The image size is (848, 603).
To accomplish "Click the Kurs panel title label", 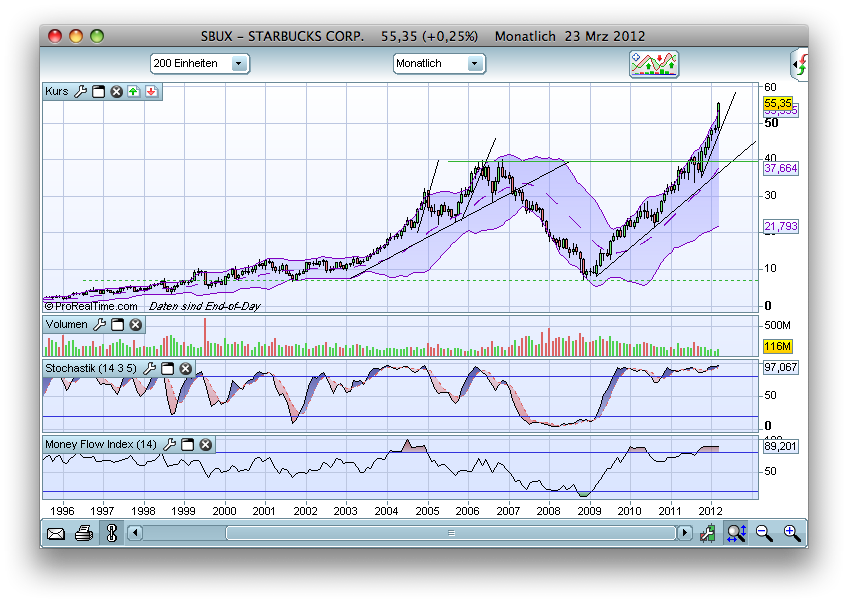I will (x=57, y=91).
